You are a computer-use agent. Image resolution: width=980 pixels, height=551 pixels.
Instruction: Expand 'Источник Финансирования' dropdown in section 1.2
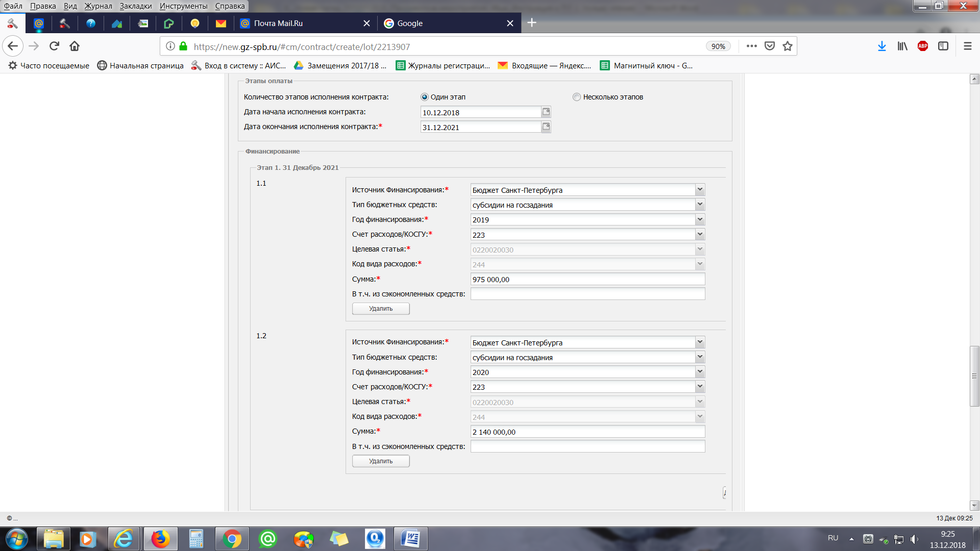point(700,342)
